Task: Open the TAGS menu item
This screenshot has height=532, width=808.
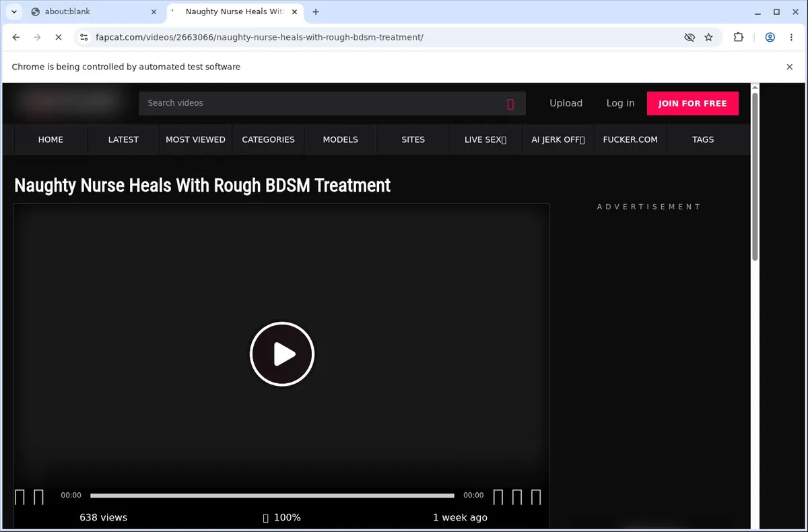Action: coord(703,139)
